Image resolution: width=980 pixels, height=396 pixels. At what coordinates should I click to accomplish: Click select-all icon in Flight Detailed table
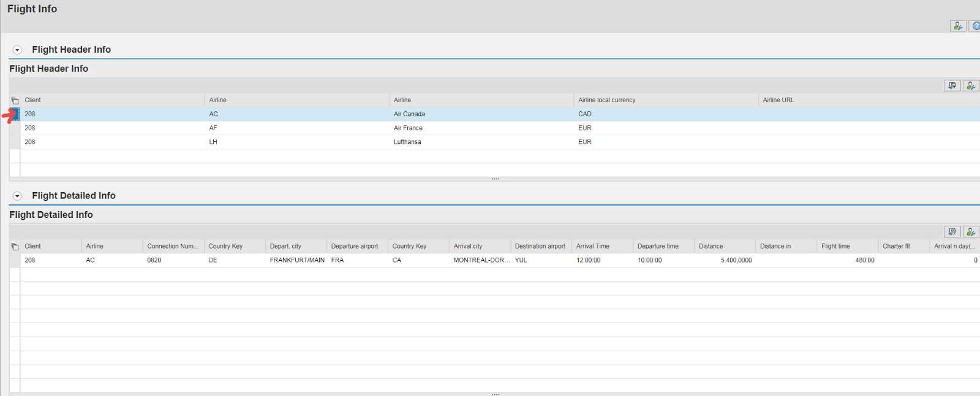[15, 247]
